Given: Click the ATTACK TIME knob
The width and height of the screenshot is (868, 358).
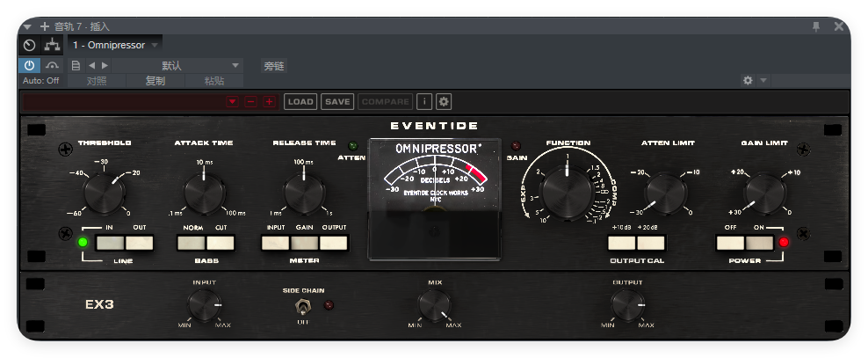Looking at the screenshot, I should (205, 193).
